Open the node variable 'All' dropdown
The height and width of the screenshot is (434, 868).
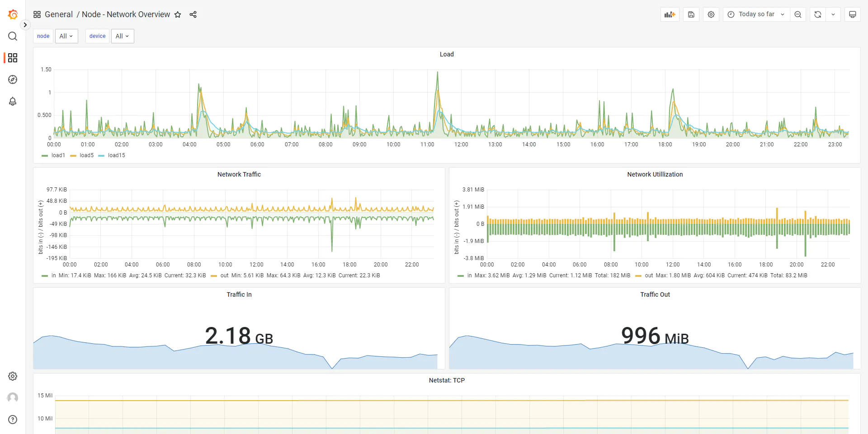coord(66,36)
